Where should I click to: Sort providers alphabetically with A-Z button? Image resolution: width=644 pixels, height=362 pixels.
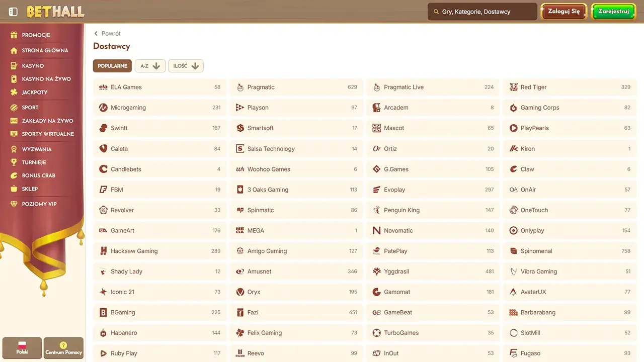click(x=150, y=66)
